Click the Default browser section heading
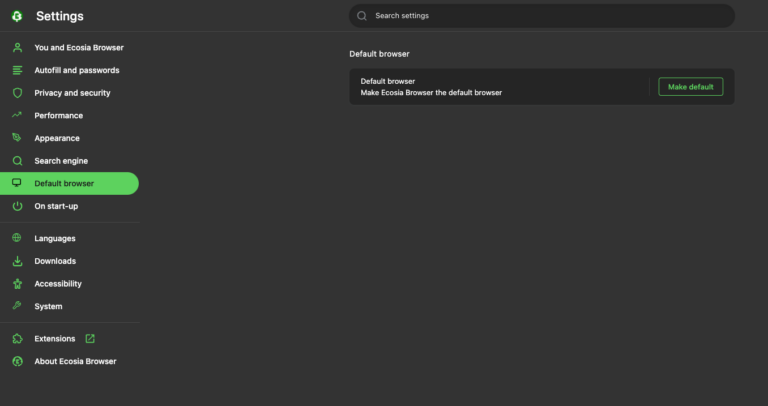Image resolution: width=768 pixels, height=406 pixels. 379,54
